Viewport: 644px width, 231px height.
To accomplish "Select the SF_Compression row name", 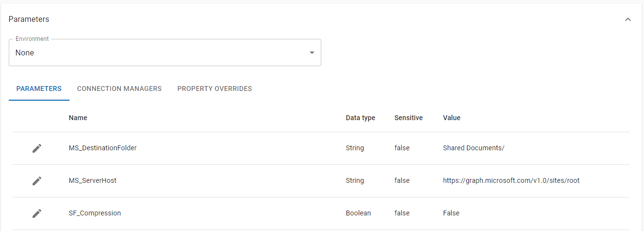I will pyautogui.click(x=95, y=213).
